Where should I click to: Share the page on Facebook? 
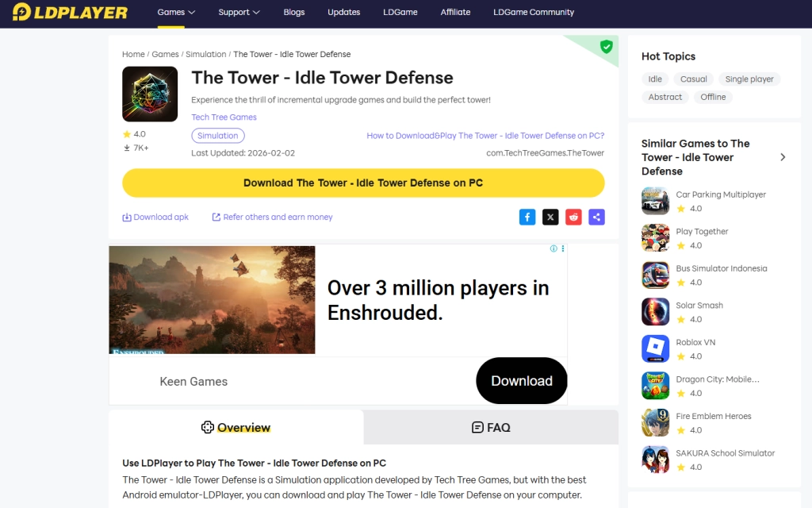point(527,217)
